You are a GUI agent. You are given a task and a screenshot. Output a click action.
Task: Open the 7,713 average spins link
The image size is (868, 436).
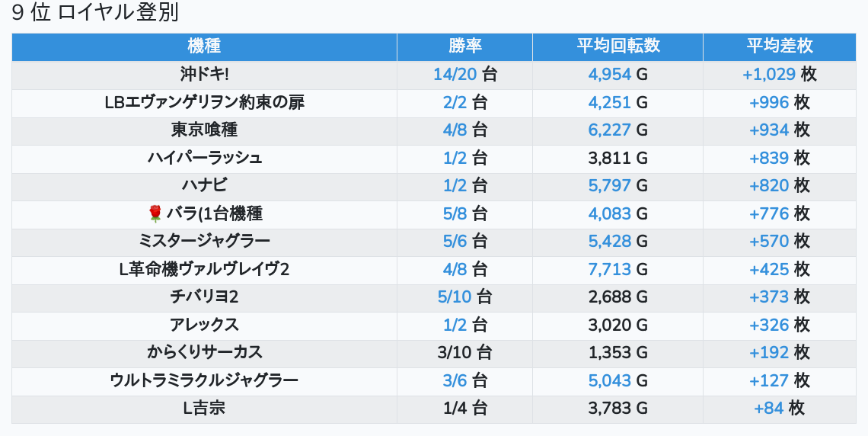point(610,269)
